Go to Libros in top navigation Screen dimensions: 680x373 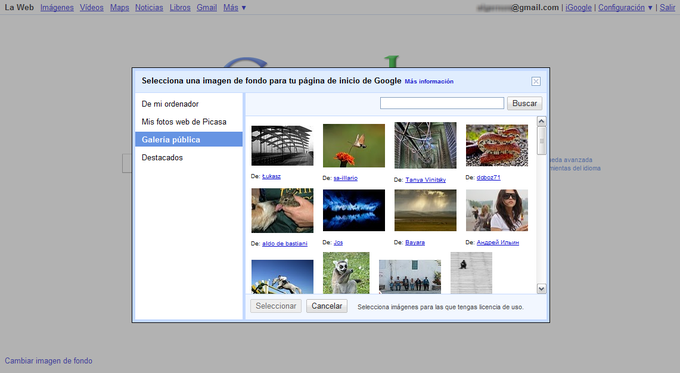tap(180, 7)
